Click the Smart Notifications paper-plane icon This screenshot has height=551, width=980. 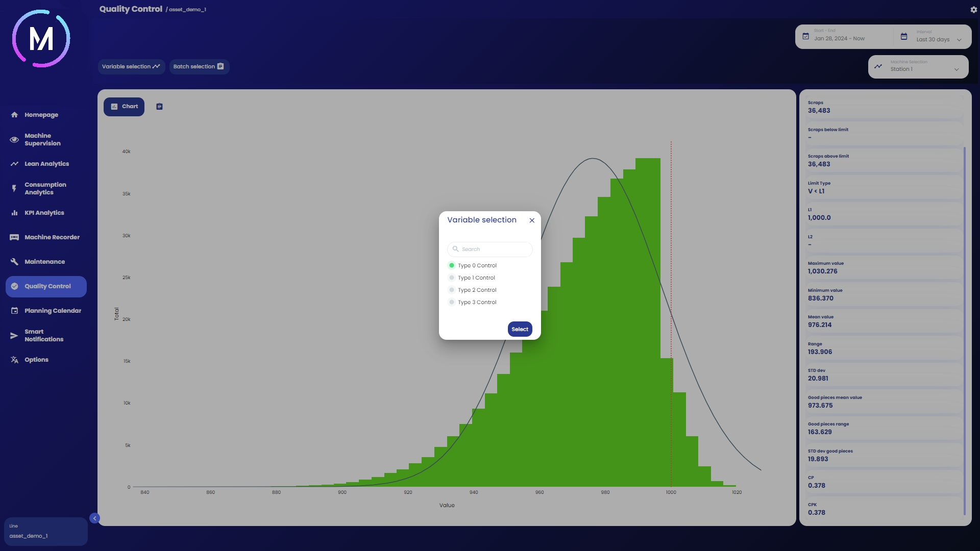point(14,336)
